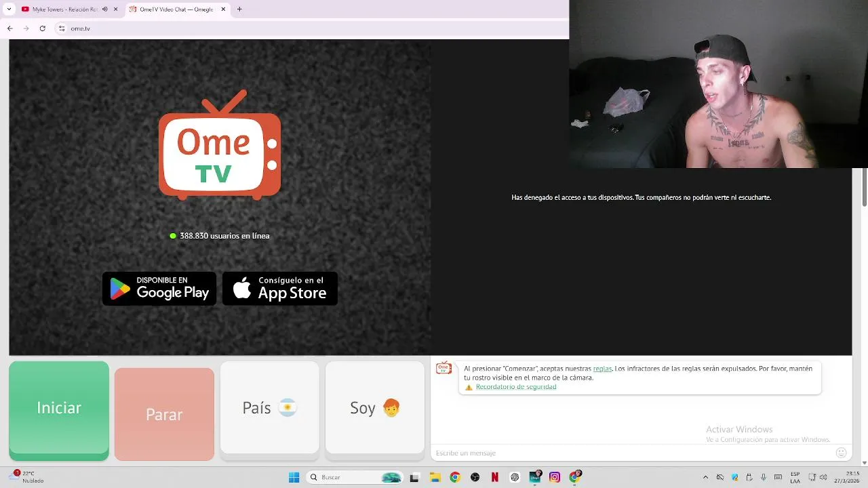Open the network tray icon
Screen dimensions: 868x488
[x=812, y=477]
